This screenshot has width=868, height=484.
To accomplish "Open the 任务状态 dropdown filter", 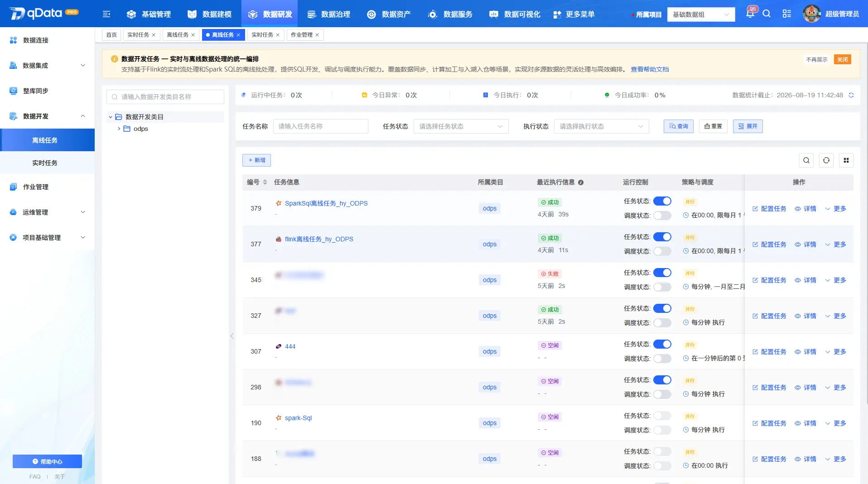I will tap(461, 126).
